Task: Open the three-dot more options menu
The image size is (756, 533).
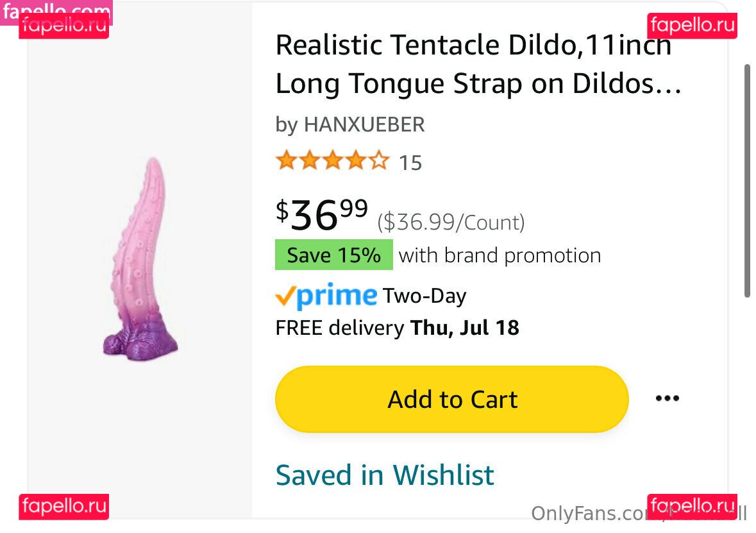Action: click(x=667, y=398)
